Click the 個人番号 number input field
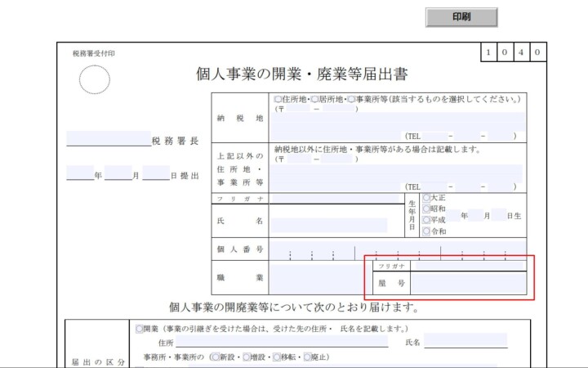588x368 pixels. click(x=398, y=250)
